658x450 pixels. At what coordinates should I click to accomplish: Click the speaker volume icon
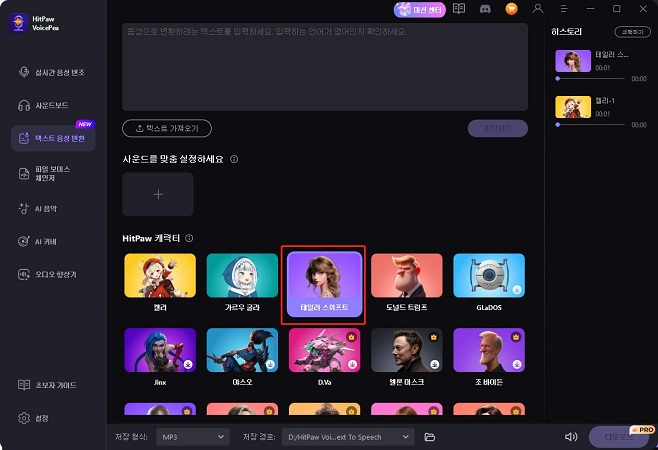(571, 437)
